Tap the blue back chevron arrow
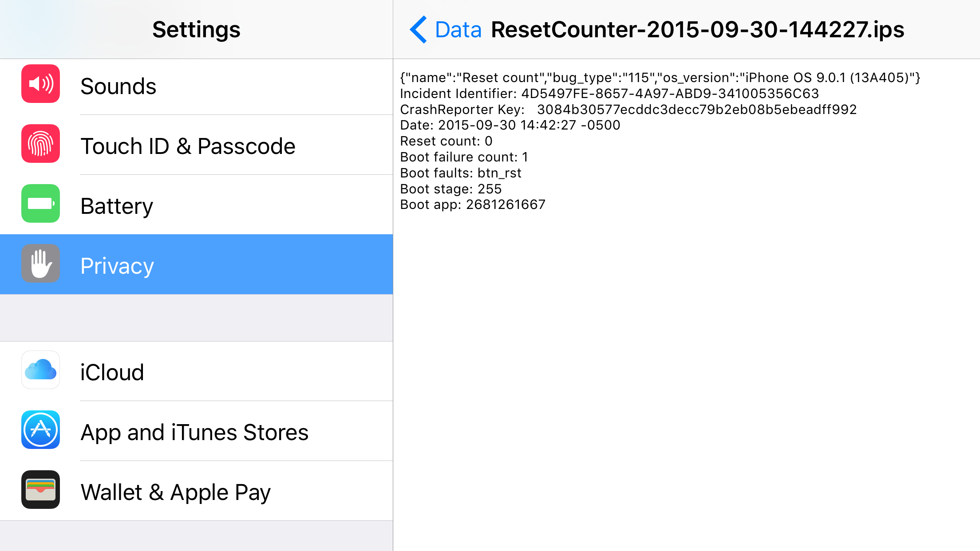This screenshot has height=551, width=980. pyautogui.click(x=418, y=30)
